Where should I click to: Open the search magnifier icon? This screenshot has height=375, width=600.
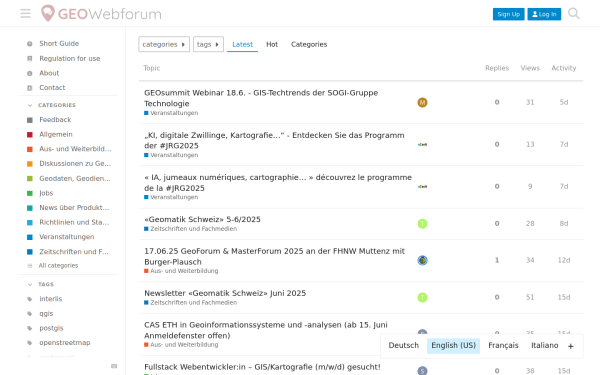click(x=574, y=13)
